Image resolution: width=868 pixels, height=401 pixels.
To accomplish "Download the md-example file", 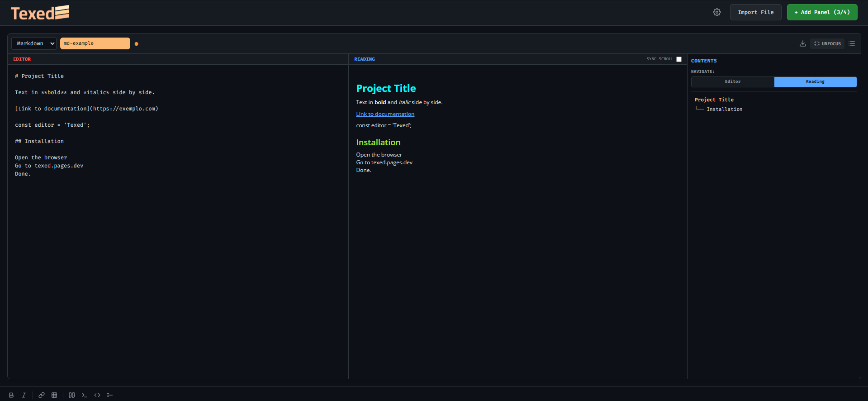I will pos(802,43).
